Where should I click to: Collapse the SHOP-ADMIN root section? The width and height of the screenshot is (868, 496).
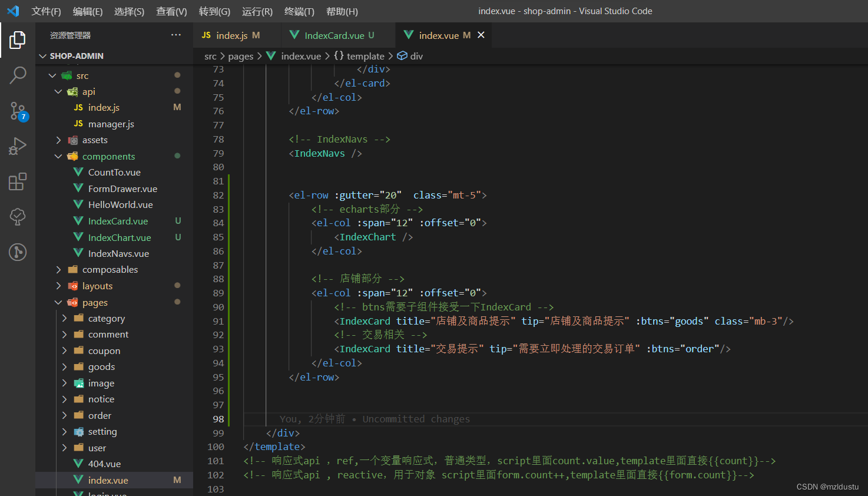click(x=42, y=56)
